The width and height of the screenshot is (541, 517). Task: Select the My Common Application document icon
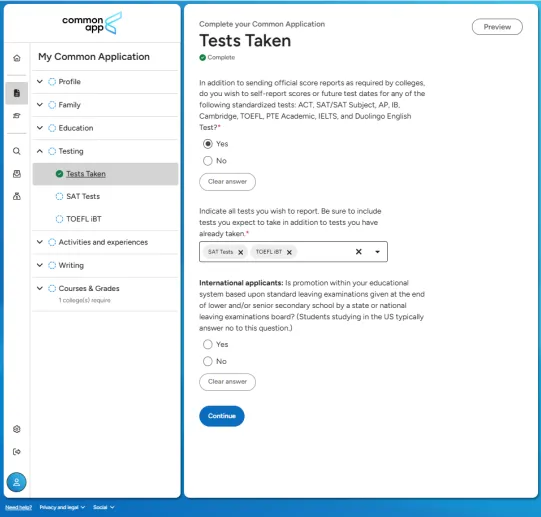17,93
